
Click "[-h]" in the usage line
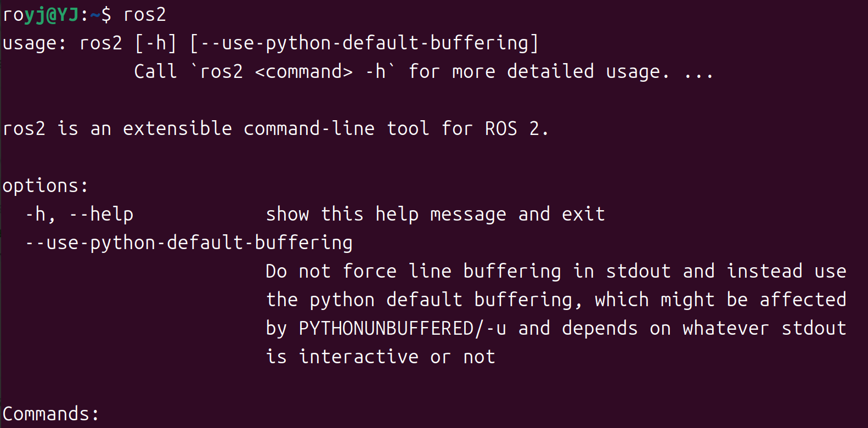tap(156, 43)
